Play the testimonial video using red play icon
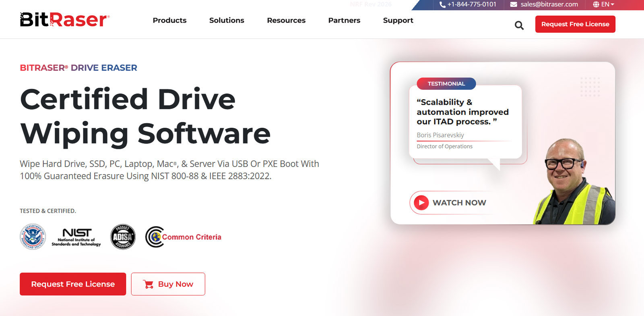This screenshot has height=316, width=644. click(x=421, y=202)
